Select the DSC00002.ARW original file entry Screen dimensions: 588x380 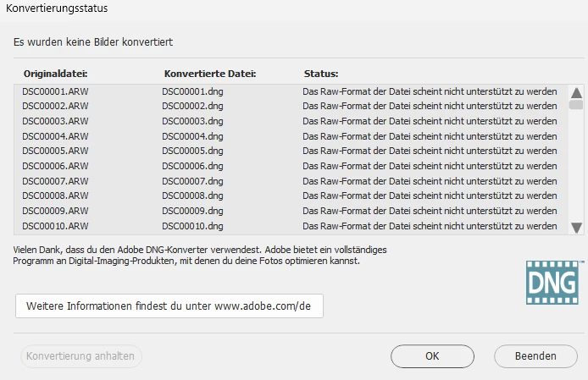tap(55, 106)
